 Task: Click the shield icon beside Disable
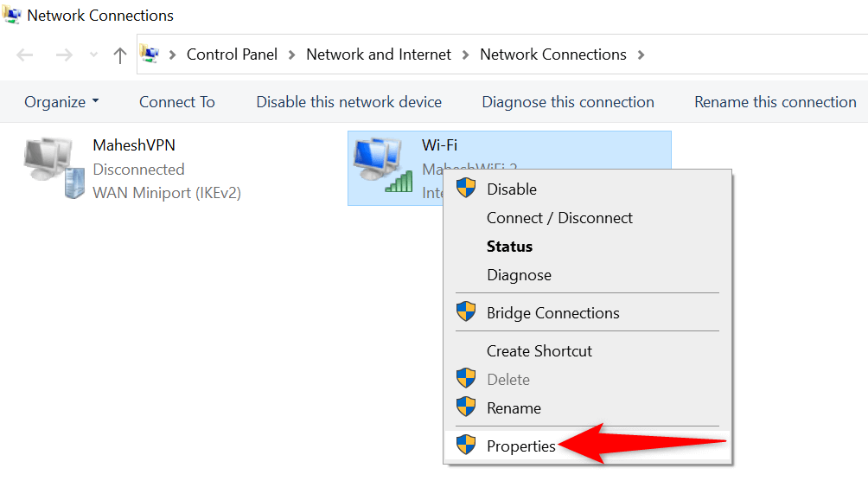pyautogui.click(x=467, y=189)
